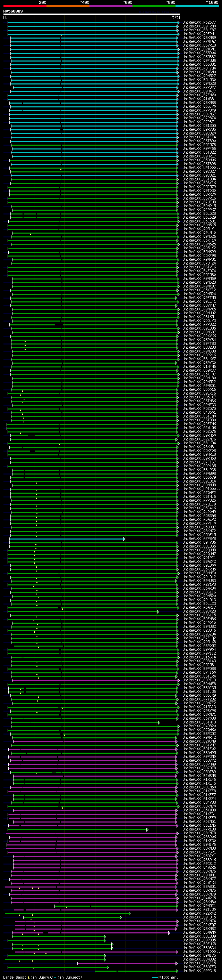Viewport: 222px width, 980px height.
Task: Select the UniRef100_A2ZR42 label
Action: pos(199,913)
